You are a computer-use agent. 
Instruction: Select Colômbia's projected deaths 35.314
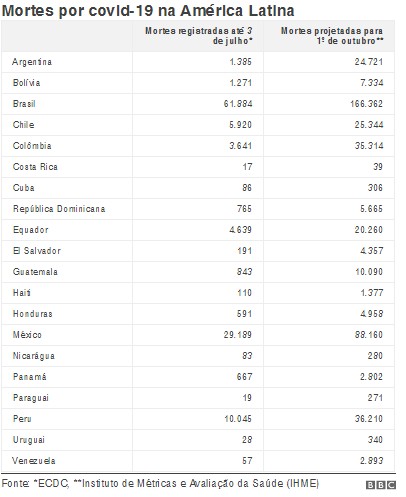369,146
